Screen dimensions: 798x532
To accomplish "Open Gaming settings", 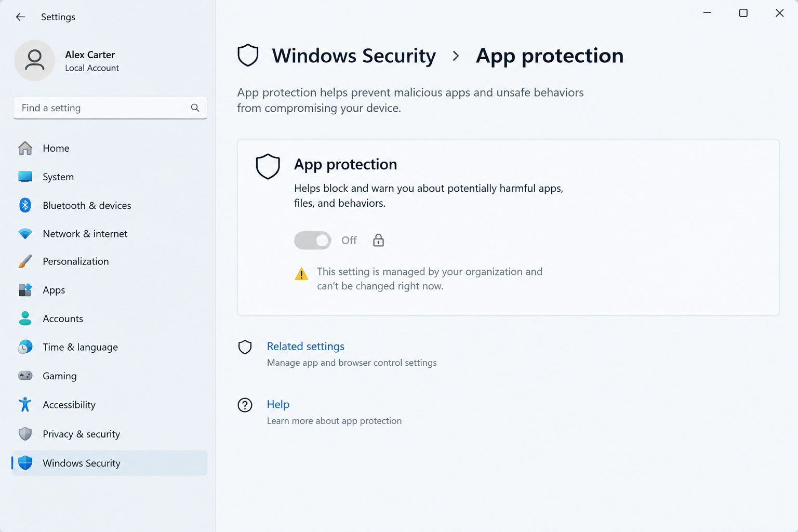I will [110, 376].
